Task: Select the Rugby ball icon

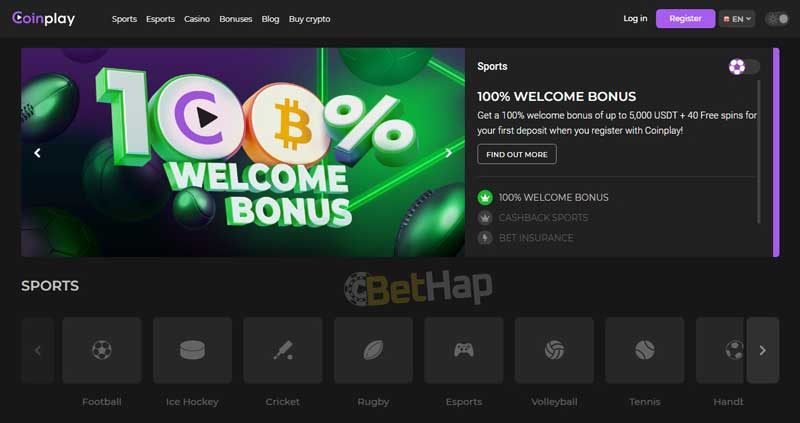Action: tap(373, 350)
